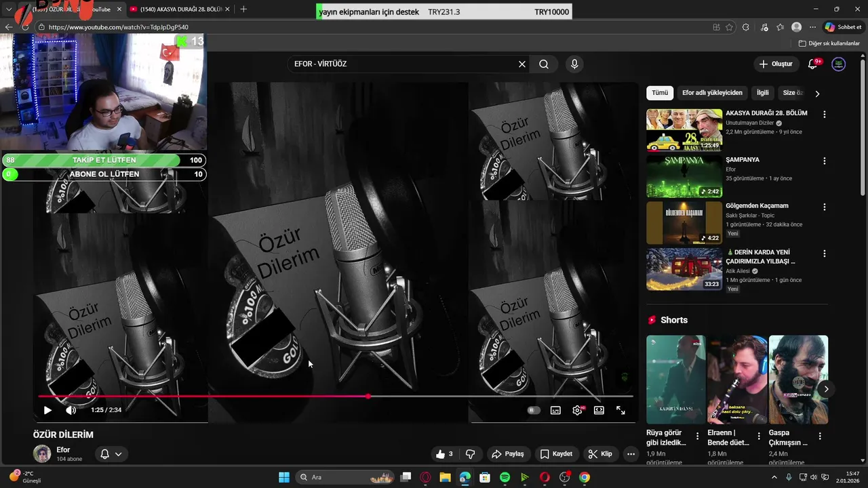Select the Efor adlı yükleyiciden chip
Screen dimensions: 868x488
point(712,93)
